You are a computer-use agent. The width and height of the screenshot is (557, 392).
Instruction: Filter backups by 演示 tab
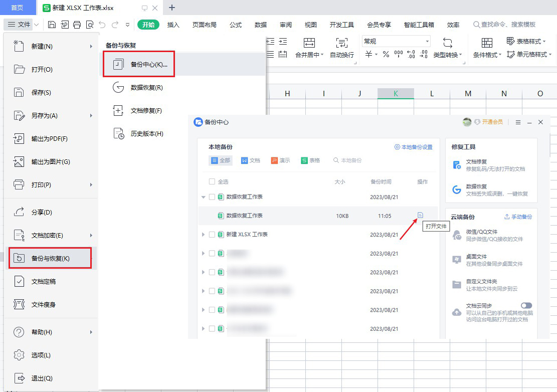281,160
